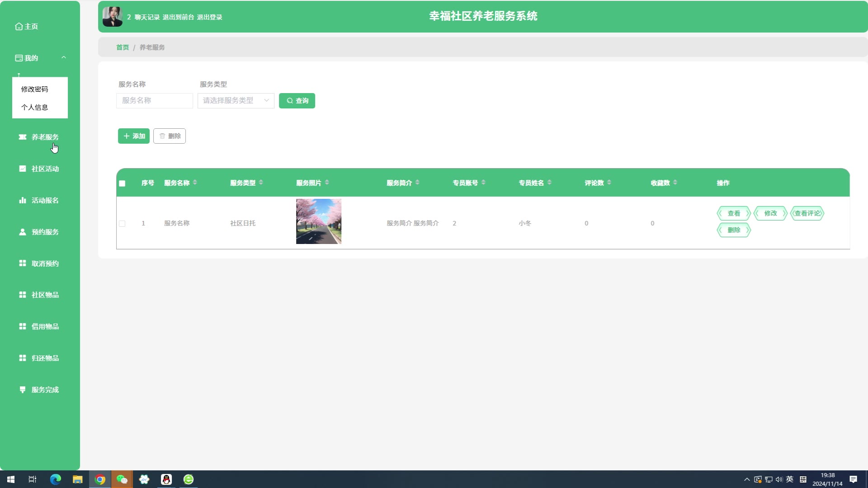
Task: Click the user avatar in header
Action: (112, 17)
